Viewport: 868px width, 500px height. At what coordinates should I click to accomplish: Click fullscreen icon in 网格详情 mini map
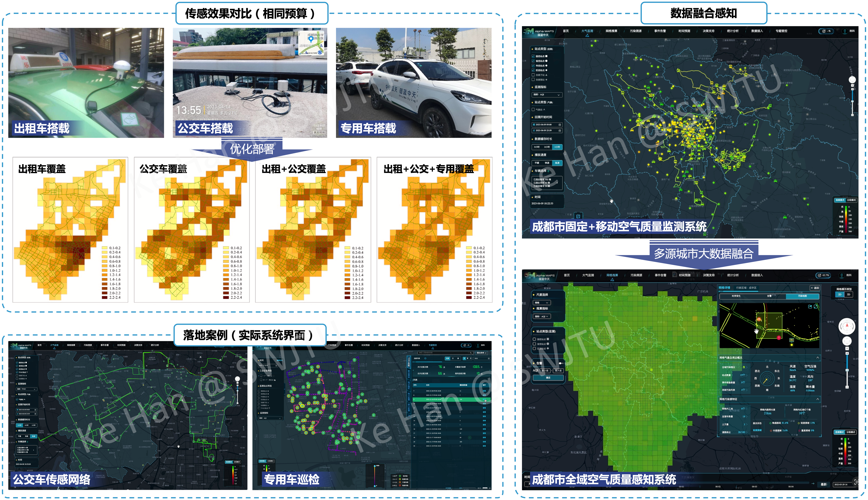click(816, 307)
